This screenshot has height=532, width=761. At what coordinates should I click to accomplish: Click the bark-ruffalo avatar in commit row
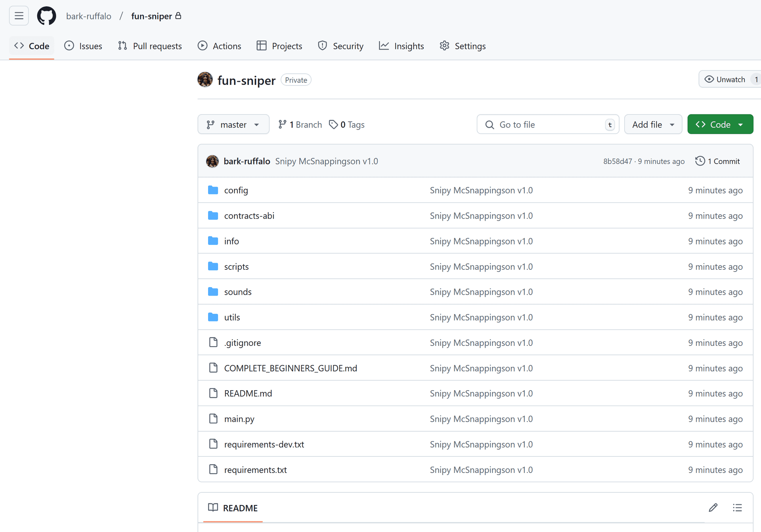[x=212, y=161]
